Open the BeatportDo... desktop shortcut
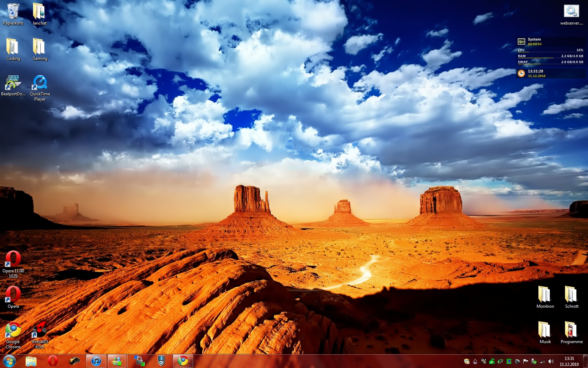The image size is (588, 368). (x=13, y=83)
